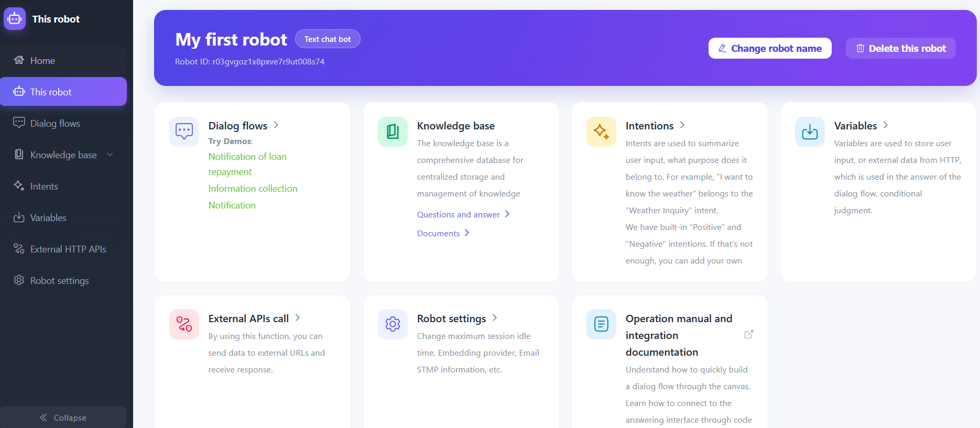Viewport: 980px width, 428px height.
Task: Click the Dialog flows card chat icon
Action: click(x=184, y=131)
